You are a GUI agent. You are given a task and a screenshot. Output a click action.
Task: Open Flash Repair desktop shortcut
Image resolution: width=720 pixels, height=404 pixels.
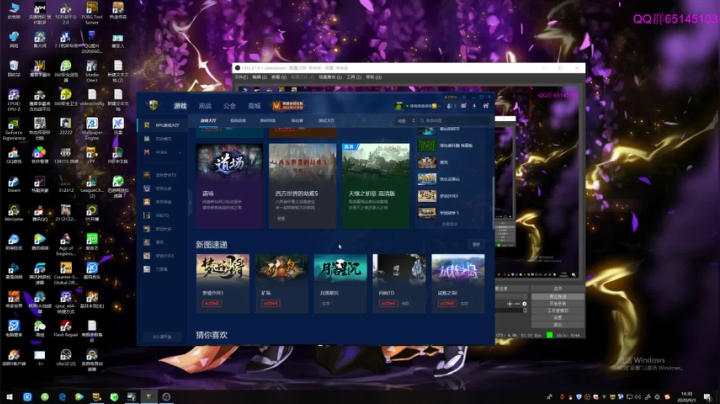(x=66, y=328)
